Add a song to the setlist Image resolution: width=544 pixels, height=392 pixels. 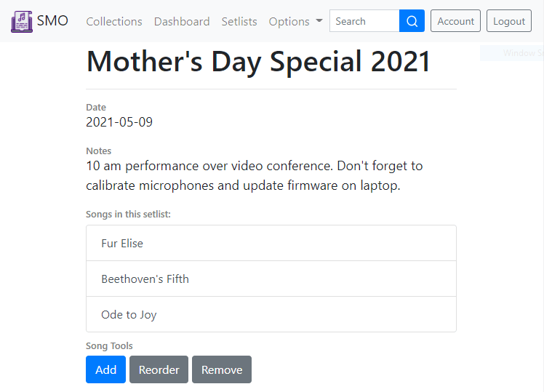pos(105,369)
